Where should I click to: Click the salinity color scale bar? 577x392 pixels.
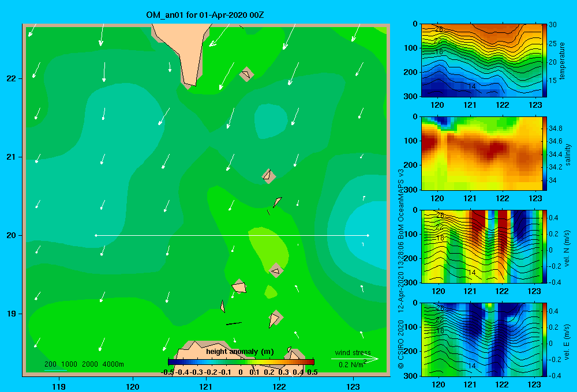point(545,153)
